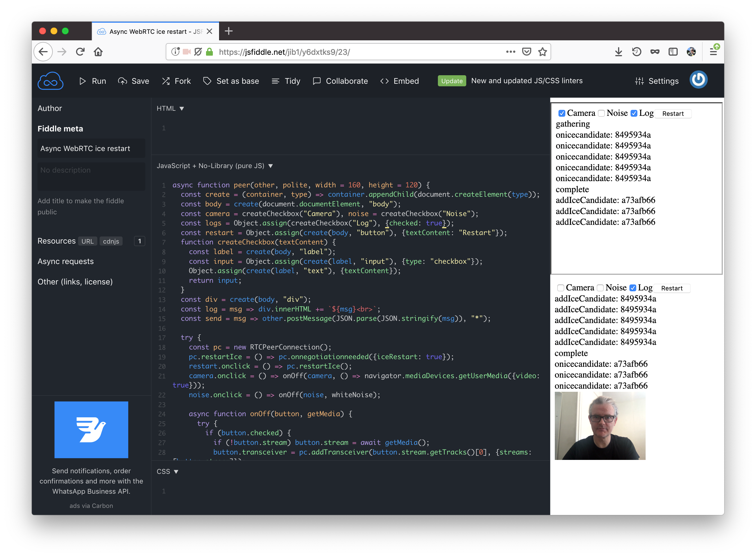Open the ads via Carbon link
The image size is (756, 557).
point(91,505)
